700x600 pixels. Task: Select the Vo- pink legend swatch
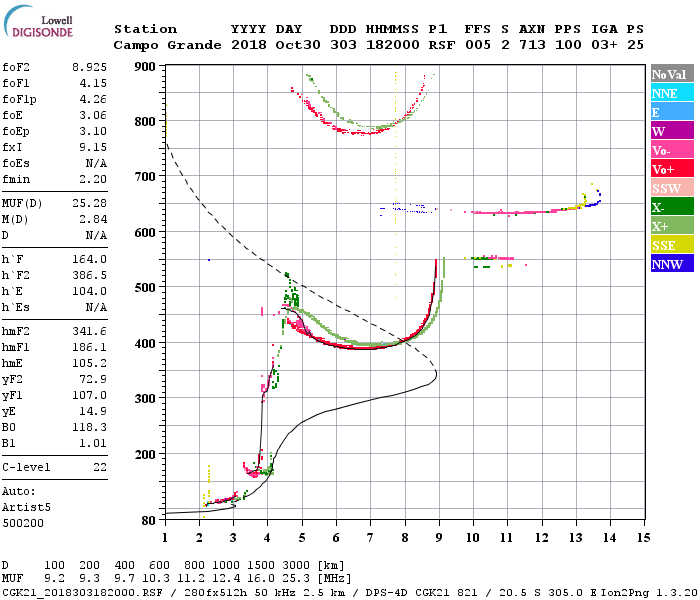tap(672, 150)
